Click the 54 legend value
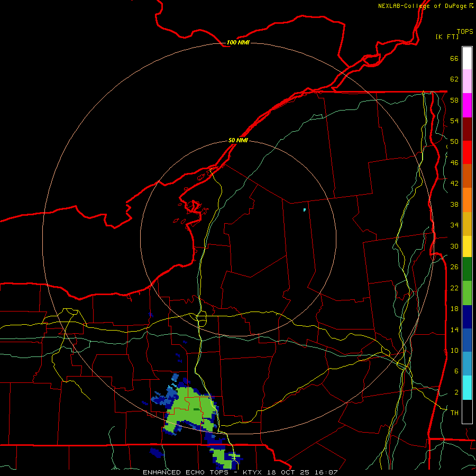This screenshot has width=476, height=476. (x=454, y=121)
